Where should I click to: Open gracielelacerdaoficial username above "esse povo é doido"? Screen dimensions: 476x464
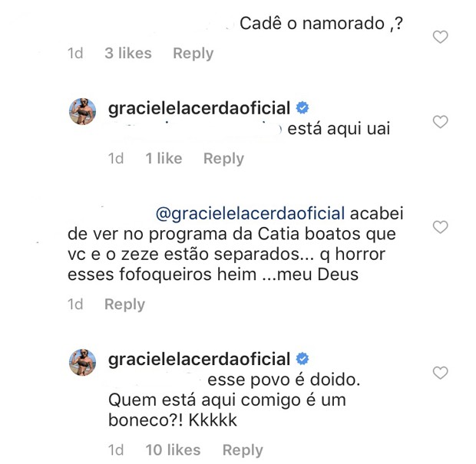[199, 358]
